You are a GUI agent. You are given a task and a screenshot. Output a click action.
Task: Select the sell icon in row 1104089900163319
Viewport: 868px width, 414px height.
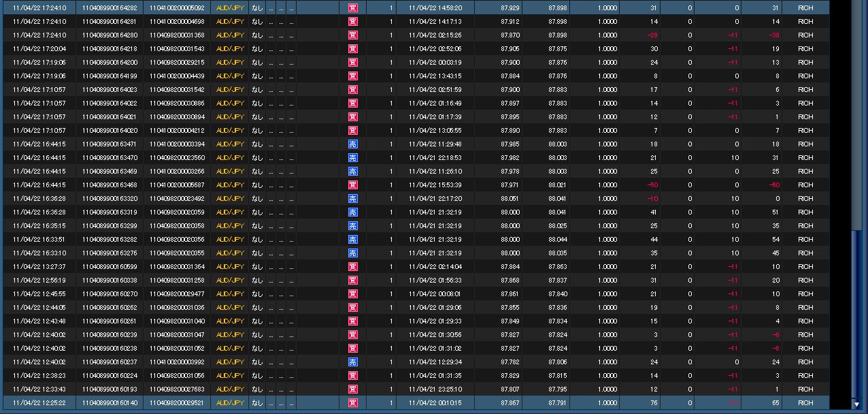coord(352,212)
